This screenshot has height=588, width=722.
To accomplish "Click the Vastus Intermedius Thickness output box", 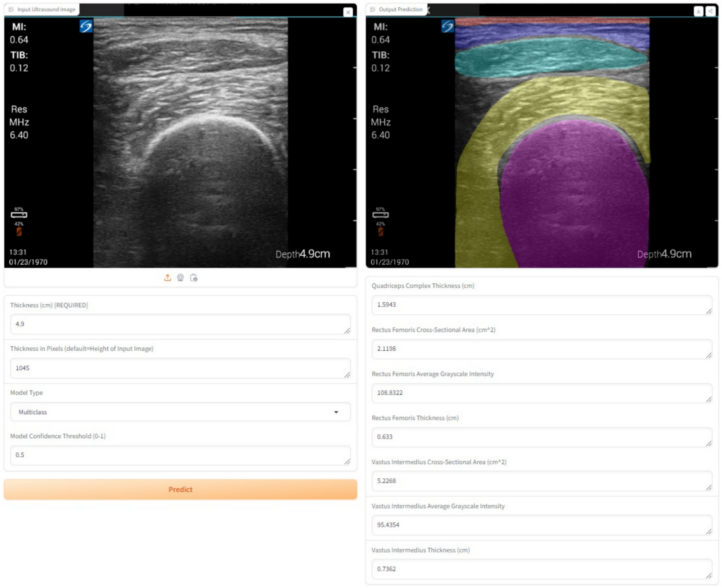I will 541,569.
